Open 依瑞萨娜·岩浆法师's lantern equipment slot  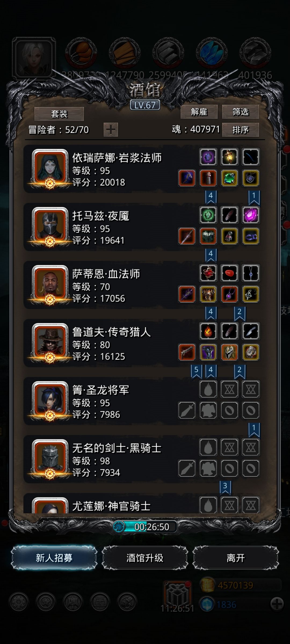tap(229, 157)
